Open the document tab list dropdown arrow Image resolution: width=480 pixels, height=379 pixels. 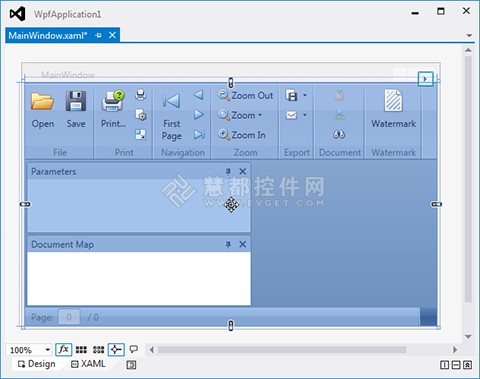(469, 35)
